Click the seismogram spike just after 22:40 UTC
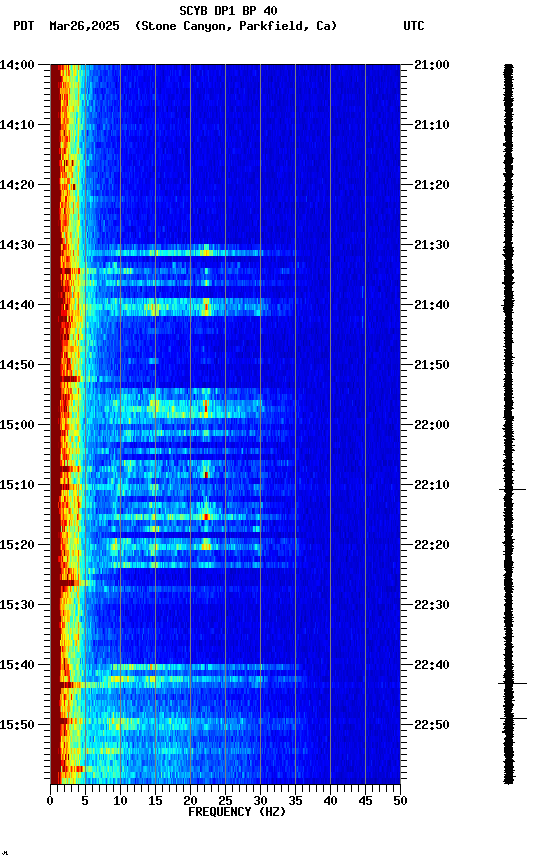Screen dimensions: 552x864 (512, 683)
